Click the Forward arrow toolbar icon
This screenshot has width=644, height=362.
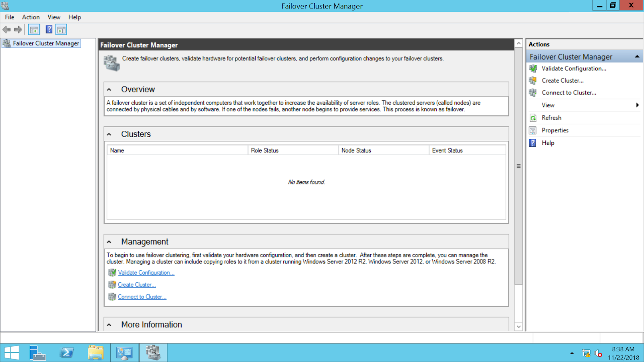pos(18,29)
